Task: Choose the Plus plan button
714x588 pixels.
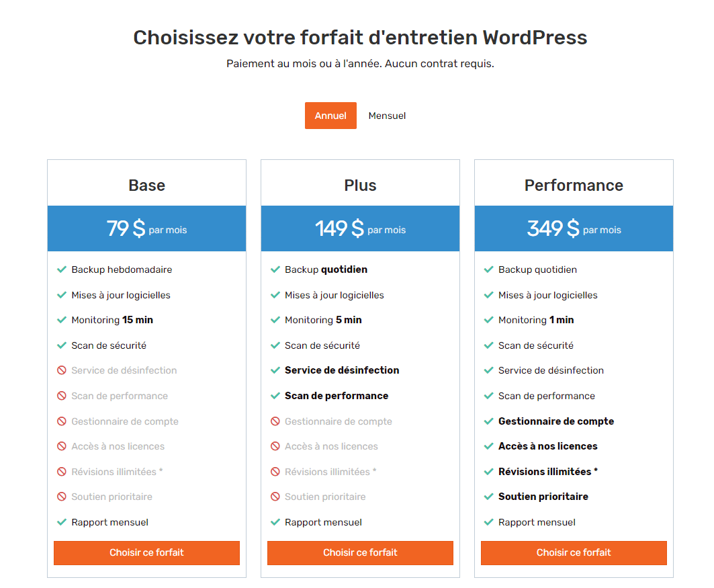Action: (360, 553)
